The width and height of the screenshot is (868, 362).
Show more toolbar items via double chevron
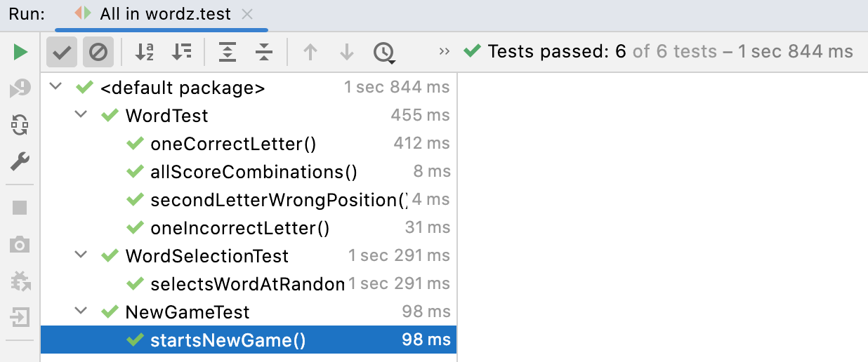[x=444, y=51]
